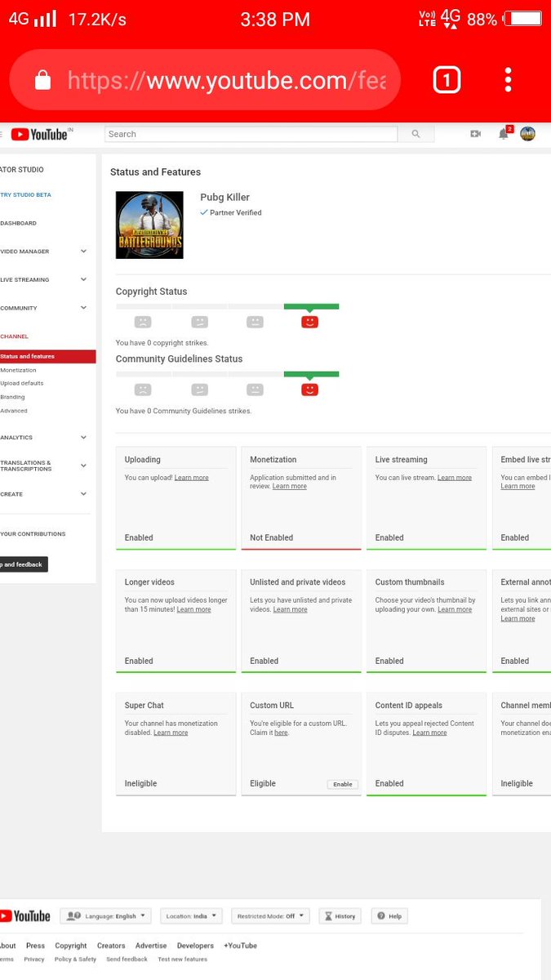
Task: Click the footer YouTube logo
Action: 25,915
